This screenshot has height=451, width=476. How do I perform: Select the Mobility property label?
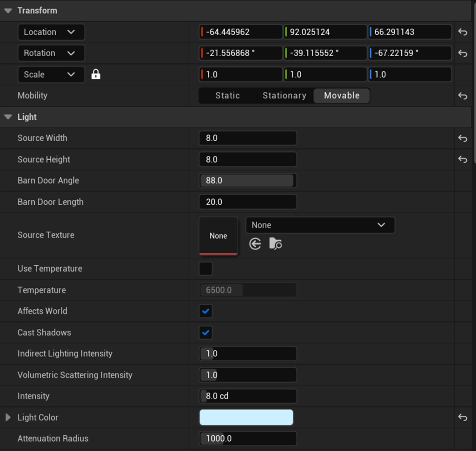(x=33, y=96)
